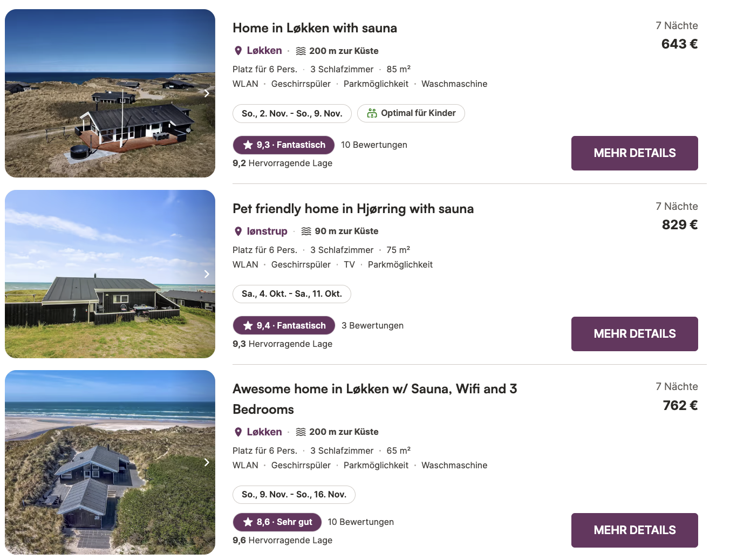This screenshot has width=737, height=560.
Task: Click location pin icon beside lønstrup
Action: coord(238,231)
